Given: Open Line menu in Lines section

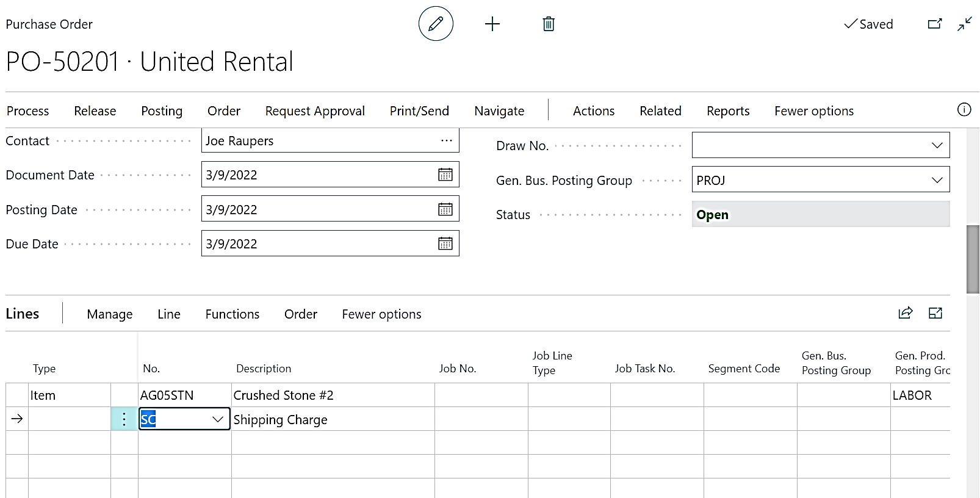Looking at the screenshot, I should coord(169,314).
